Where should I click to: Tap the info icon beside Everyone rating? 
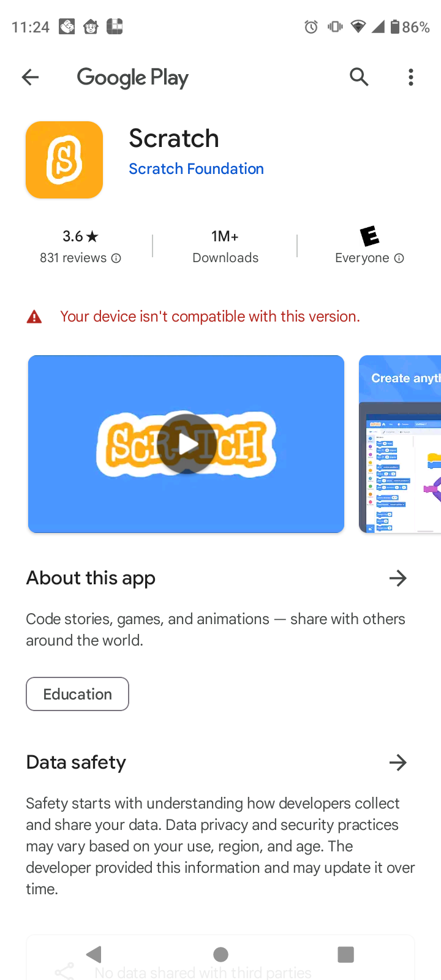399,258
